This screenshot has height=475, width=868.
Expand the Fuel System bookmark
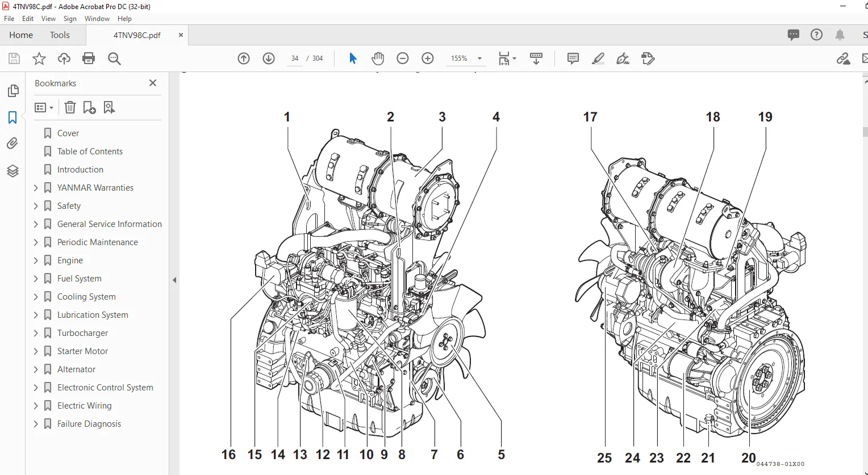[x=36, y=279]
